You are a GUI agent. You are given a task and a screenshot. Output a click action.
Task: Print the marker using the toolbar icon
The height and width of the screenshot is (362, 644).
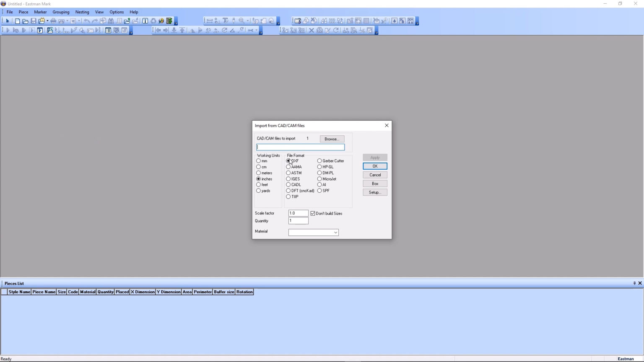tap(53, 21)
